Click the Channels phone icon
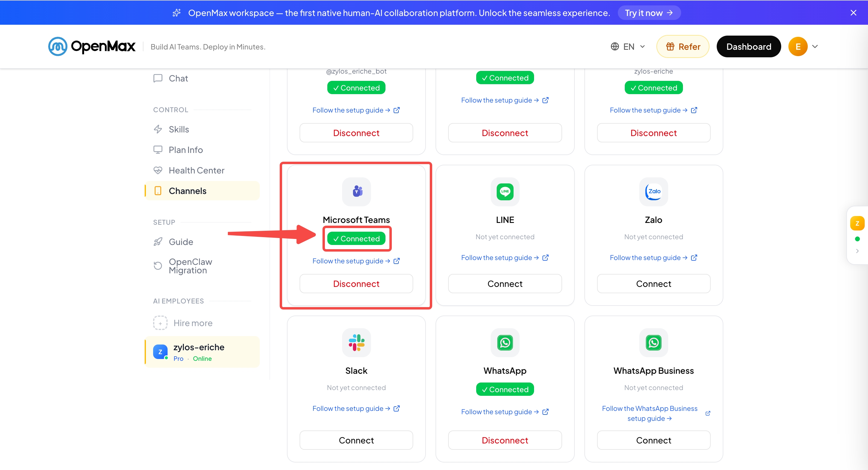This screenshot has height=470, width=868. pos(158,191)
